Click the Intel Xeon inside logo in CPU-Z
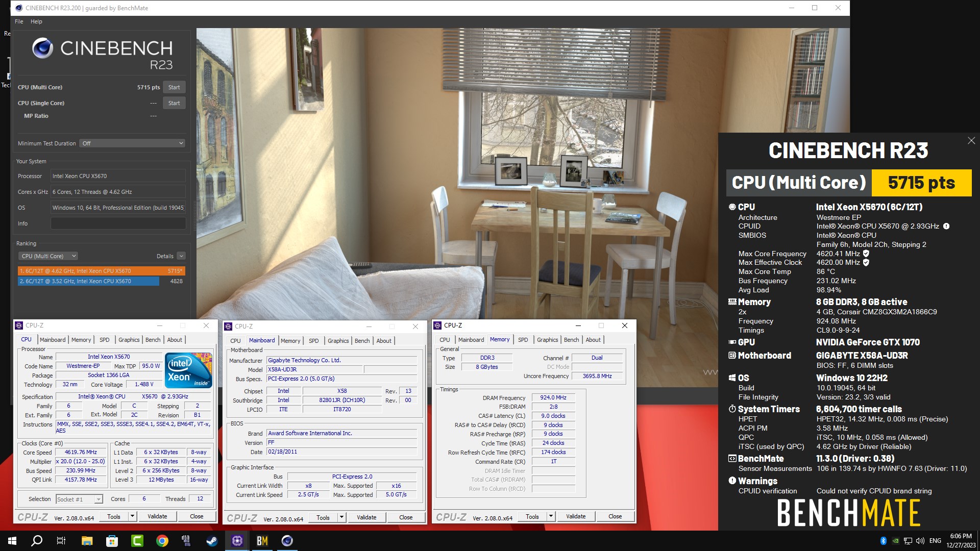 click(188, 370)
